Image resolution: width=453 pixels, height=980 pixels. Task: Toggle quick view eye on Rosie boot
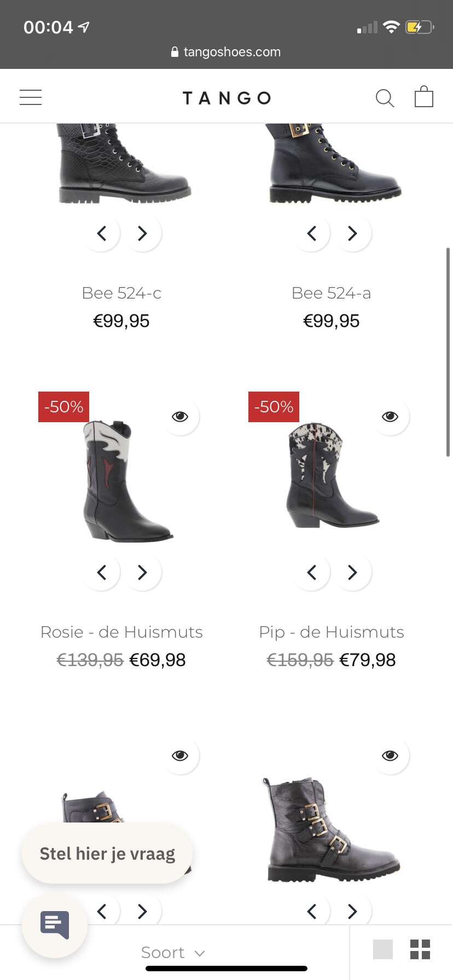tap(180, 417)
